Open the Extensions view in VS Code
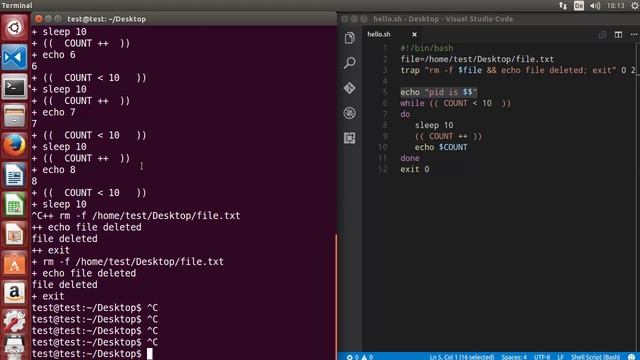 click(x=349, y=138)
